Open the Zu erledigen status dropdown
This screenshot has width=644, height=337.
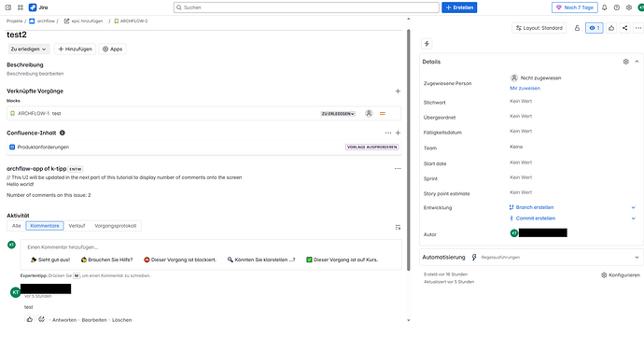[28, 49]
